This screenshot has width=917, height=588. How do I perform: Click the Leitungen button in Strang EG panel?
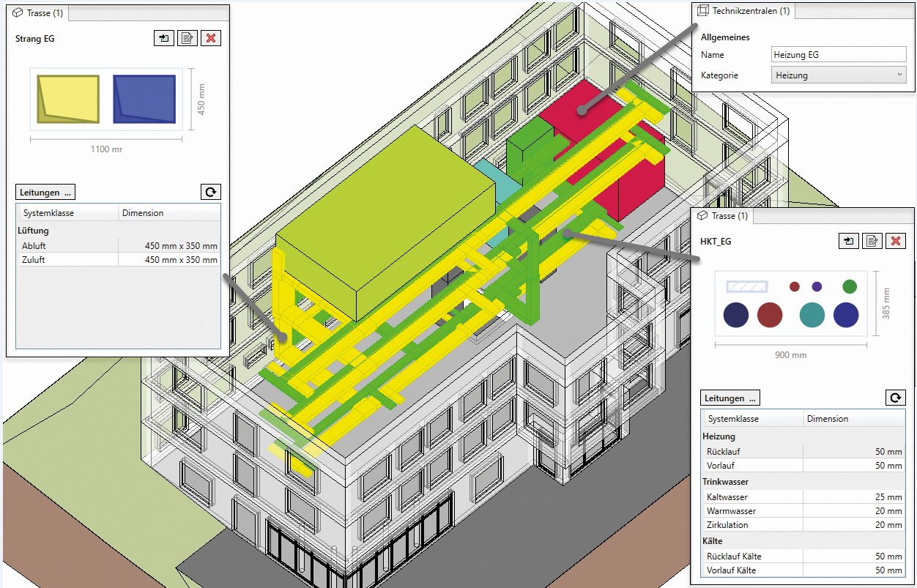tap(45, 193)
